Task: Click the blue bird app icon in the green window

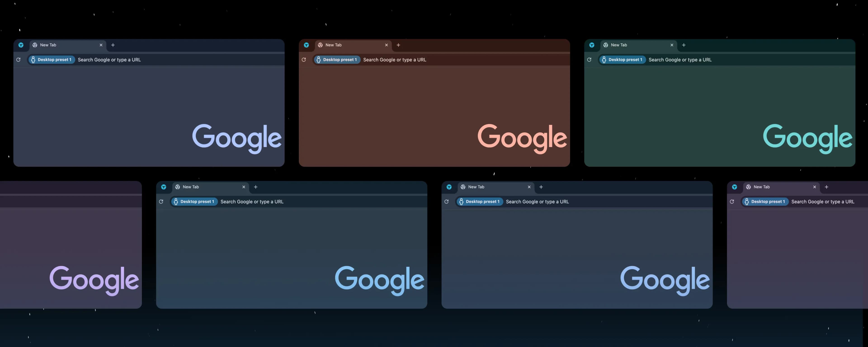Action: pyautogui.click(x=592, y=45)
